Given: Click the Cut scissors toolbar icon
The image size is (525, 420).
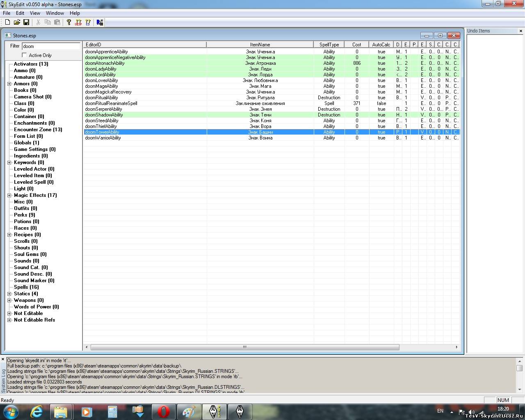Looking at the screenshot, I should tap(39, 22).
